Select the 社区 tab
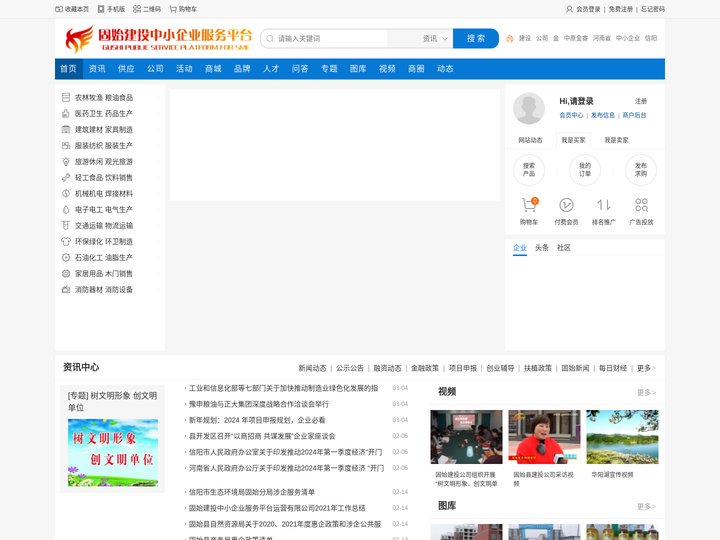 point(564,248)
